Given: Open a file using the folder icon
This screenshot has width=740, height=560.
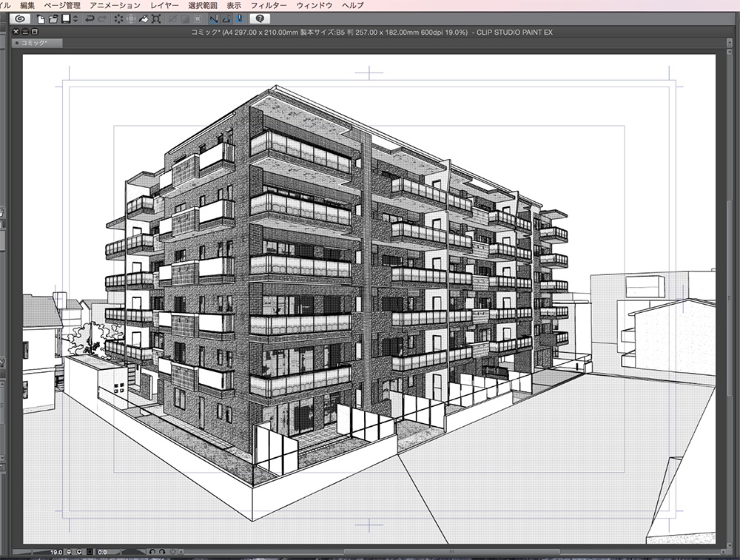Looking at the screenshot, I should pyautogui.click(x=53, y=20).
